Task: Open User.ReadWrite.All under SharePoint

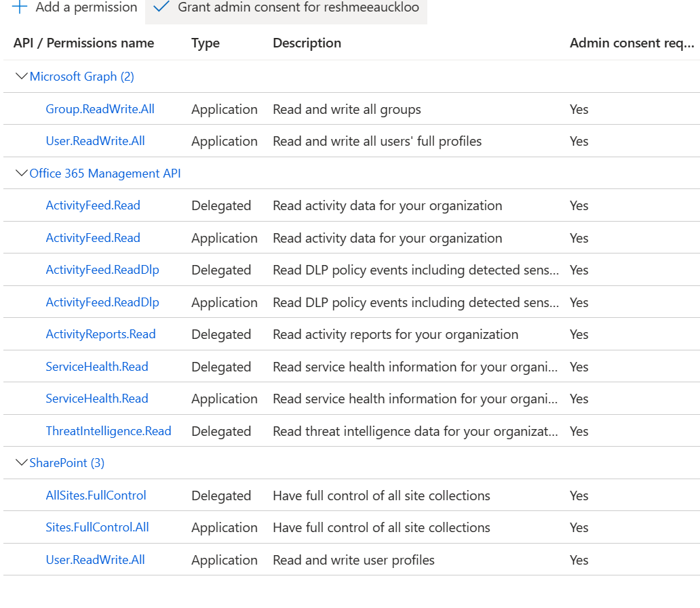Action: [x=95, y=560]
